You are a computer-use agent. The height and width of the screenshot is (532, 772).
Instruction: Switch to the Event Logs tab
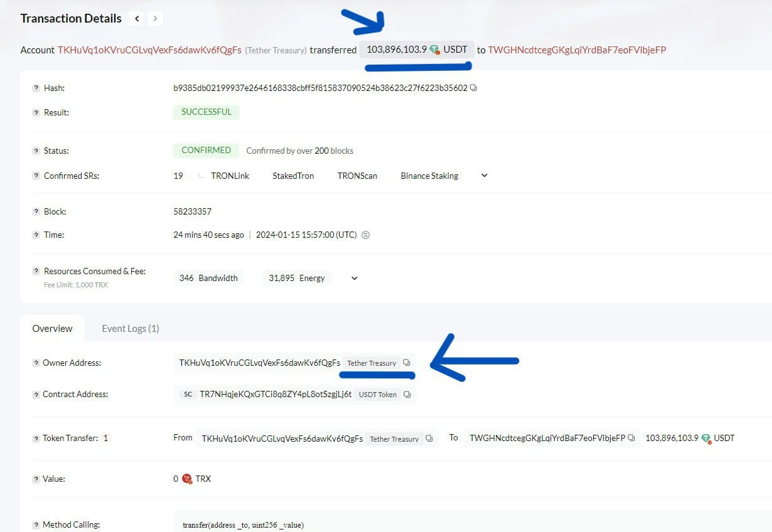pyautogui.click(x=130, y=328)
